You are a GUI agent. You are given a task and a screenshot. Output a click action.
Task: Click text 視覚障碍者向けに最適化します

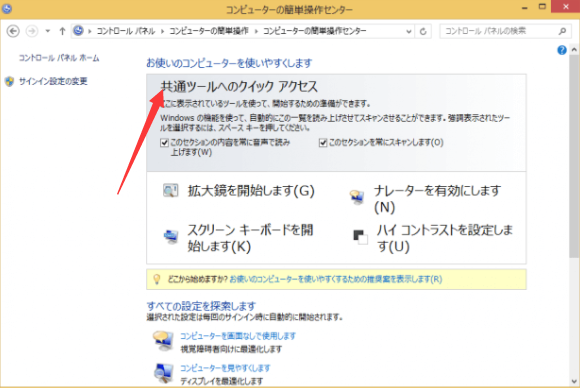coord(231,349)
